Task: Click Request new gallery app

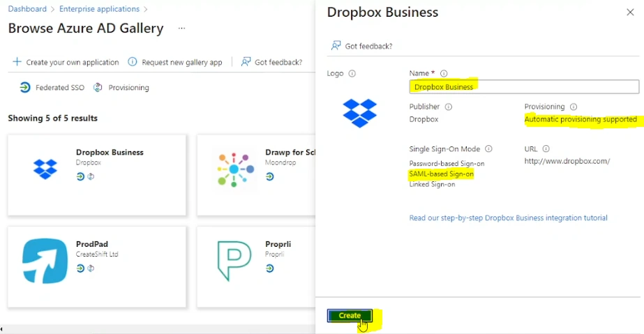Action: click(x=175, y=62)
